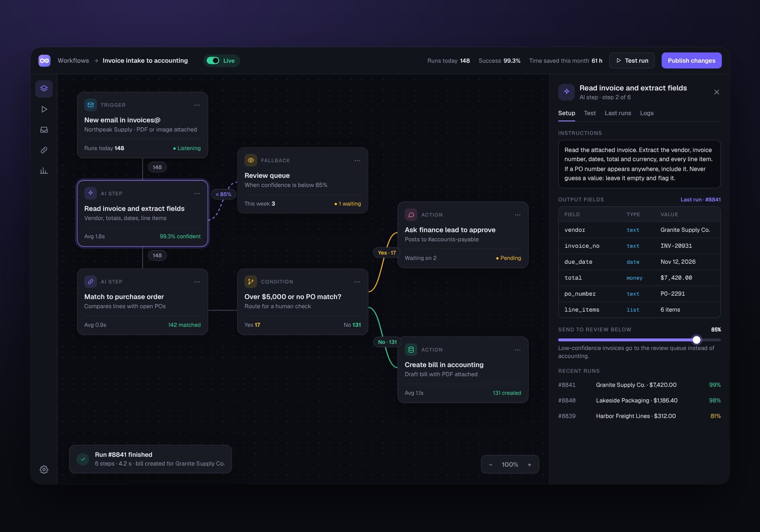
Task: Open options menu on Create bill node
Action: 518,350
